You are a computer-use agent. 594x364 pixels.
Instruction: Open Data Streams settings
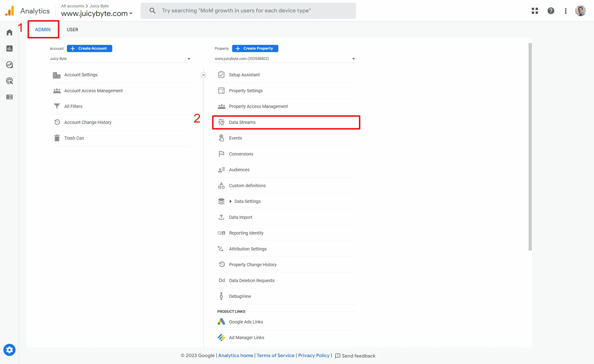pos(242,122)
